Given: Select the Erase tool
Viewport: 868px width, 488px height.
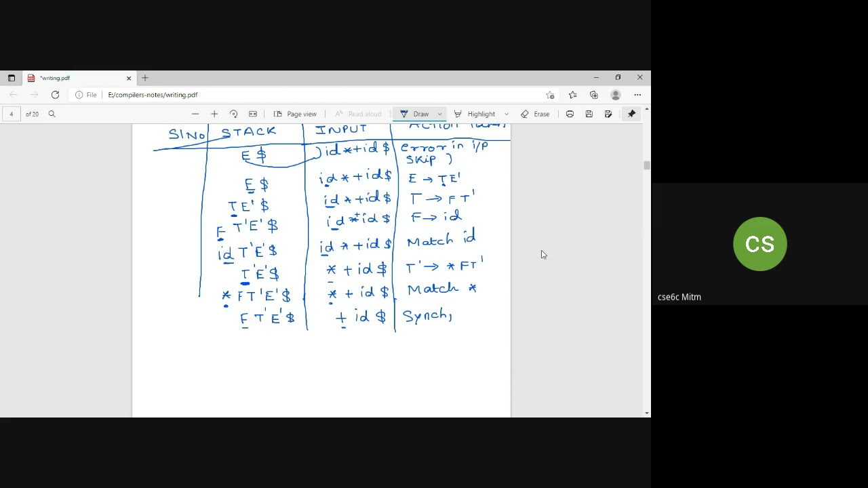Looking at the screenshot, I should (x=535, y=114).
